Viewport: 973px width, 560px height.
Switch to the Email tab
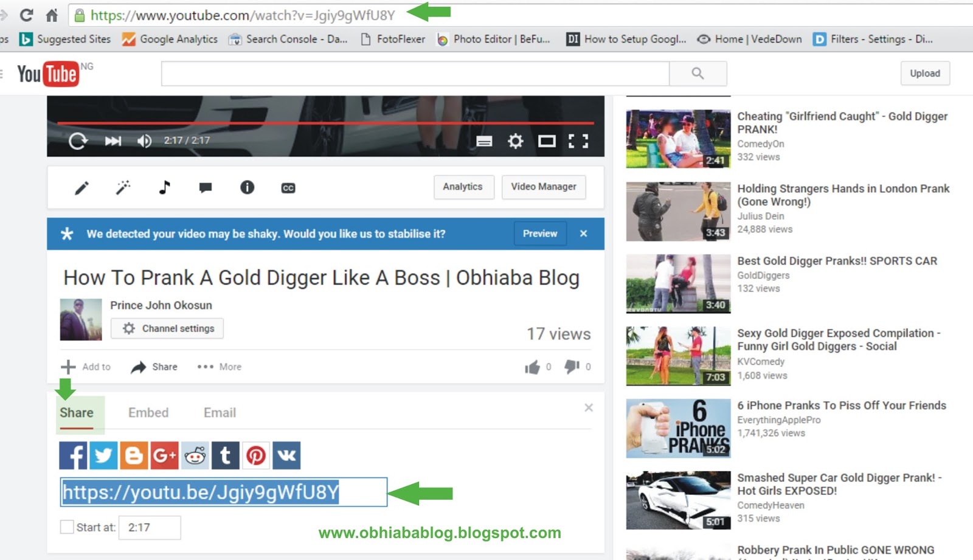pyautogui.click(x=220, y=413)
